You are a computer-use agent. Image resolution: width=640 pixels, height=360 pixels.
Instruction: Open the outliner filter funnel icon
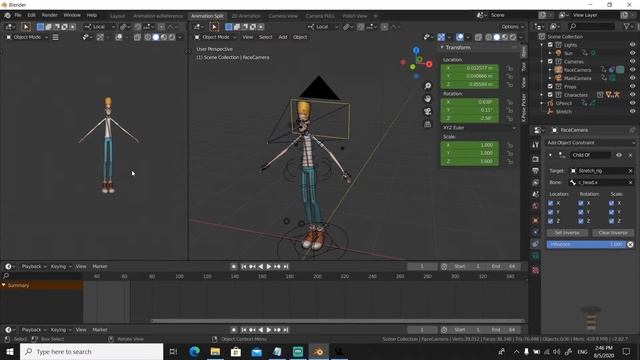click(x=627, y=27)
